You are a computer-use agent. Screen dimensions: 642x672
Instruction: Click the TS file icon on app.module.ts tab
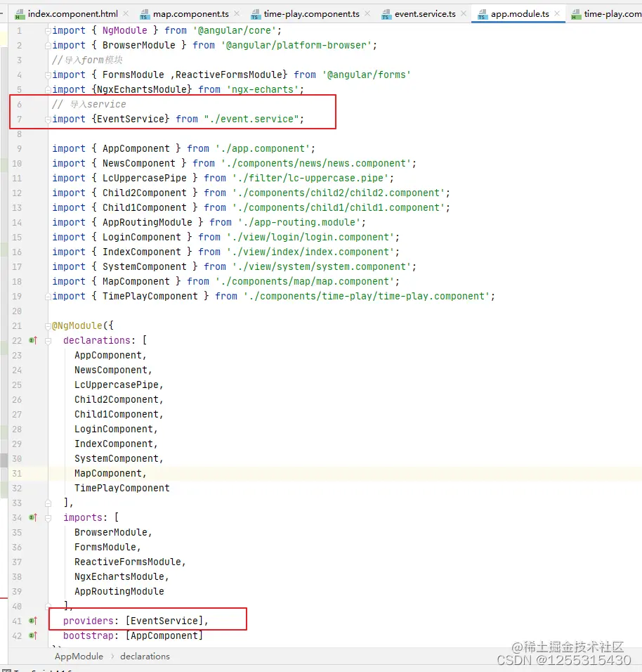(483, 15)
